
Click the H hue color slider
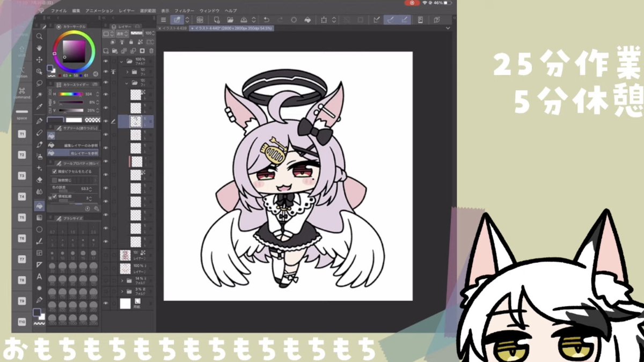click(x=71, y=94)
